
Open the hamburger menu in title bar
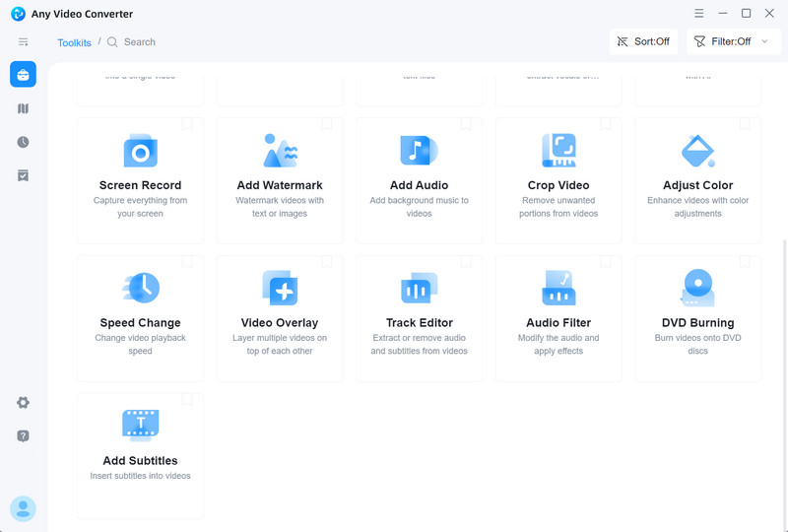(699, 14)
